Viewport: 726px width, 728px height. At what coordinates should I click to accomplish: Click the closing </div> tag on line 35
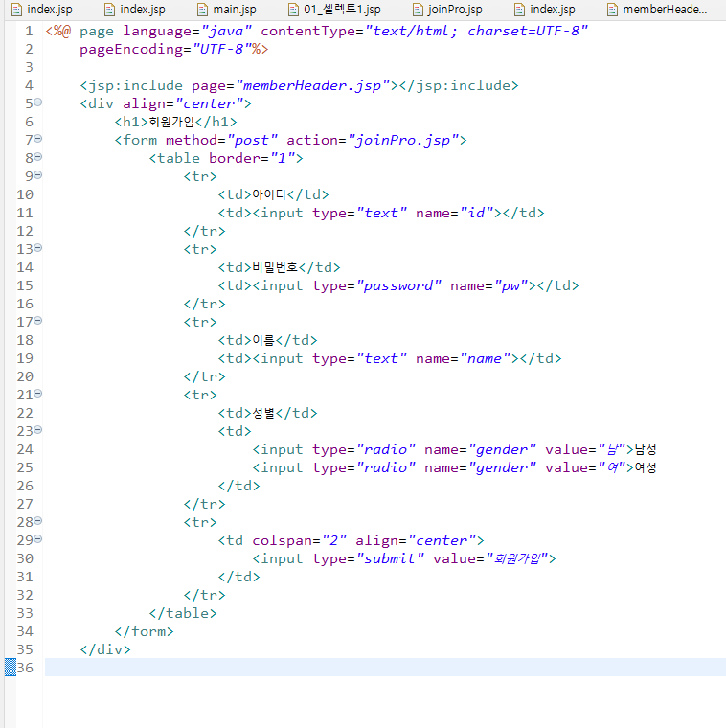pyautogui.click(x=105, y=649)
